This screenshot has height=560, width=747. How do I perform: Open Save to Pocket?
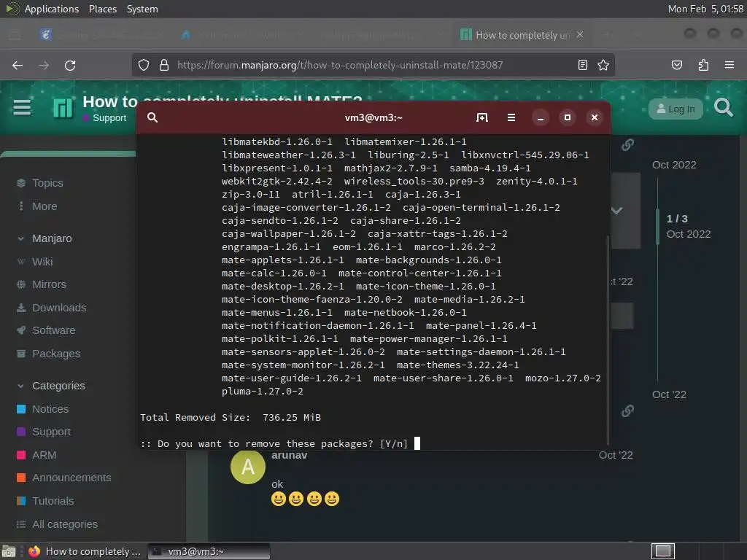point(676,65)
